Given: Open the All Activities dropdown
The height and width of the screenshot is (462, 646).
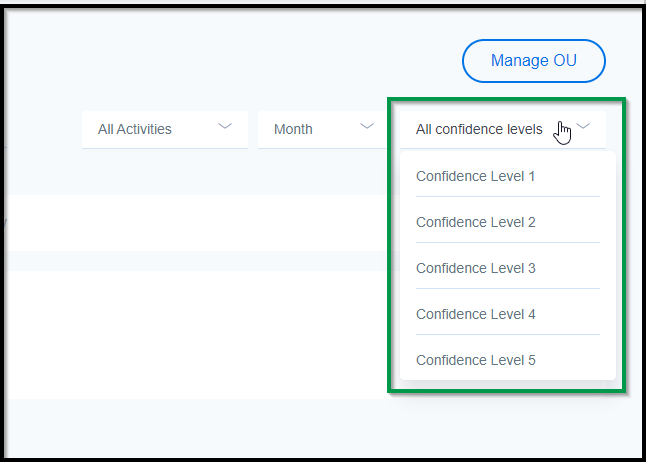Looking at the screenshot, I should point(165,129).
